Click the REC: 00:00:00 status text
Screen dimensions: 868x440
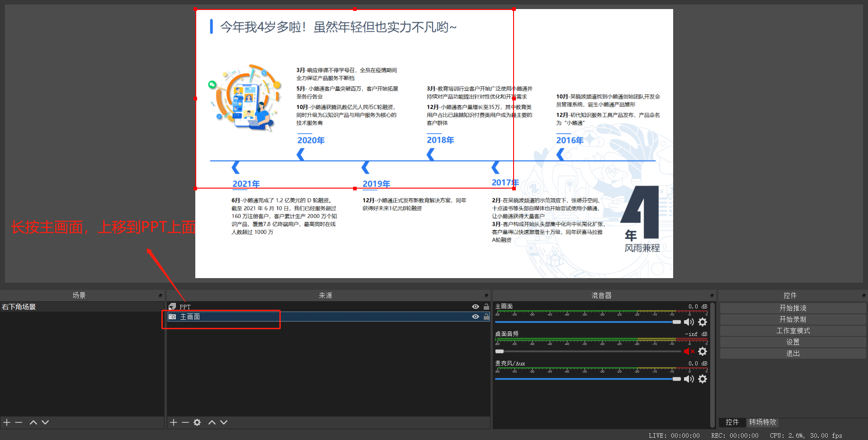[735, 435]
